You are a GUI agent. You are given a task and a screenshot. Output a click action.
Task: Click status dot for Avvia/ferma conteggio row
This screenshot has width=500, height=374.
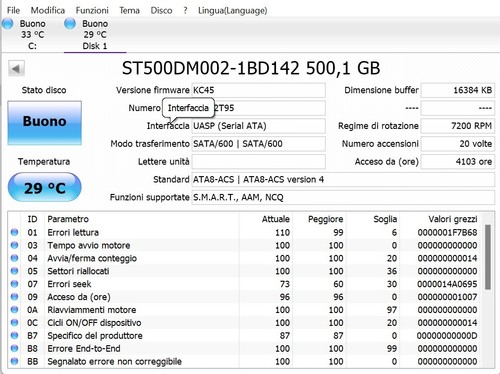coord(14,258)
